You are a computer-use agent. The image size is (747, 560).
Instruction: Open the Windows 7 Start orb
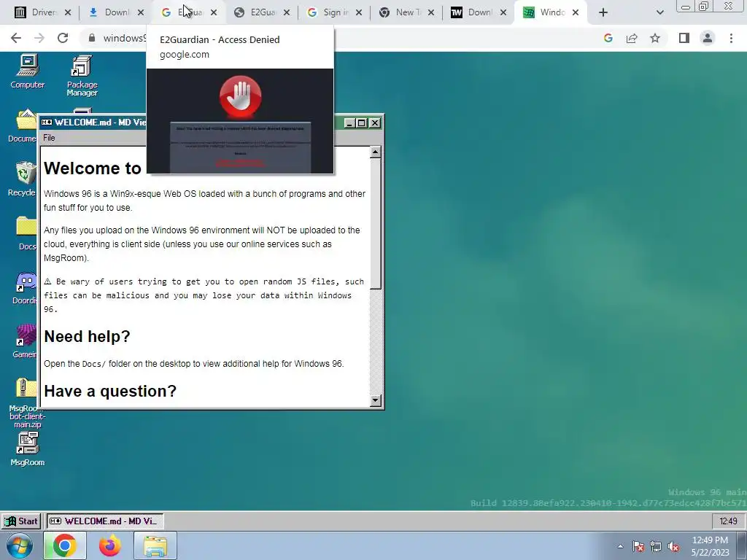coord(20,545)
